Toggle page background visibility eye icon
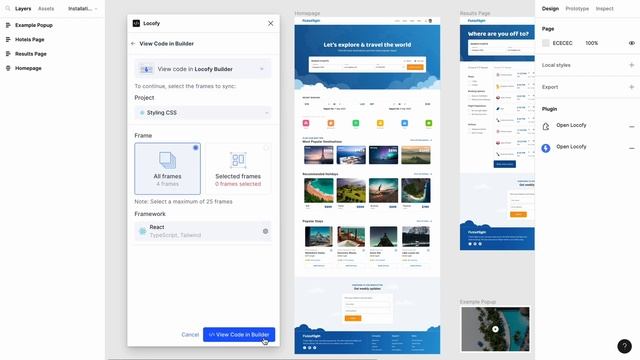The height and width of the screenshot is (360, 640). tap(631, 43)
